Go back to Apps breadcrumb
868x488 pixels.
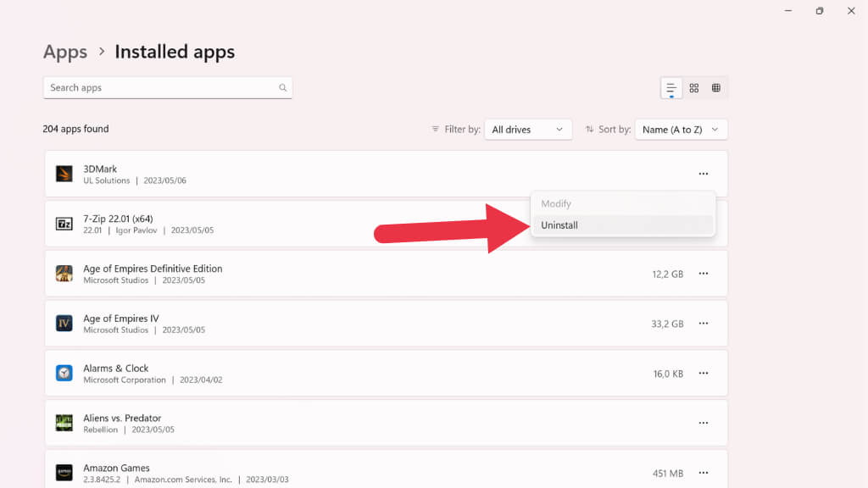(65, 52)
